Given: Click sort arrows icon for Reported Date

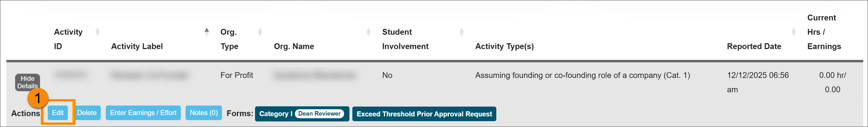Looking at the screenshot, I should point(793,32).
